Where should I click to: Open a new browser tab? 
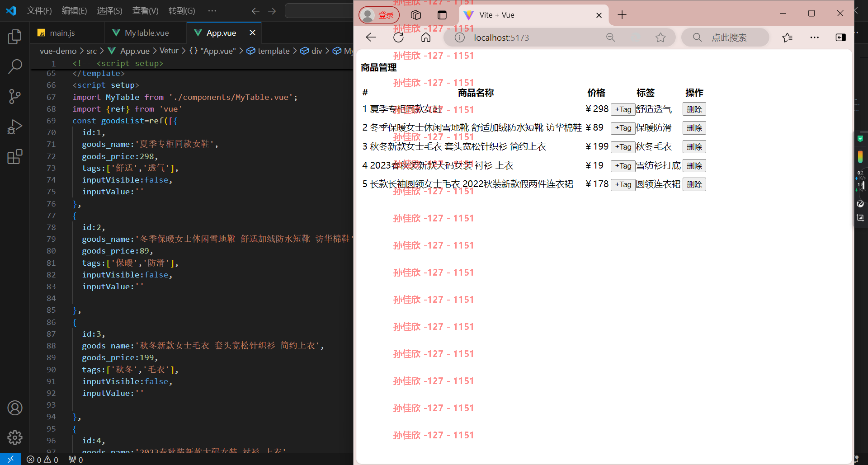coord(622,15)
